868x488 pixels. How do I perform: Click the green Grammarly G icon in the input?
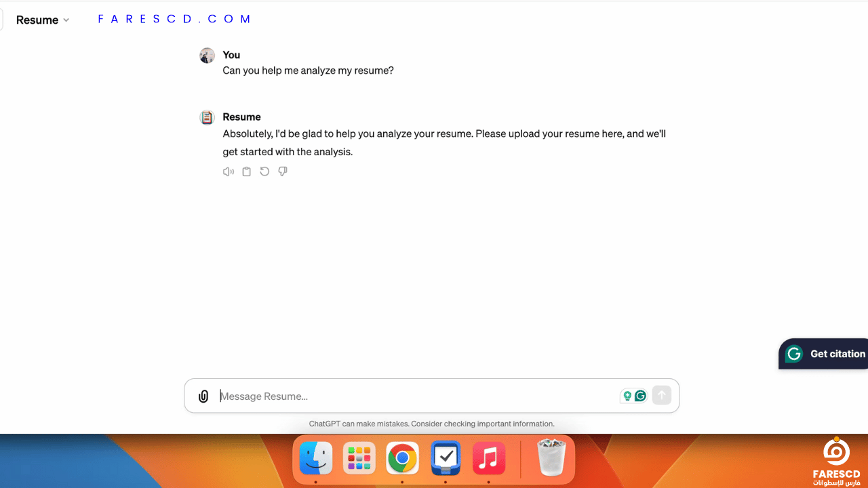(x=640, y=396)
